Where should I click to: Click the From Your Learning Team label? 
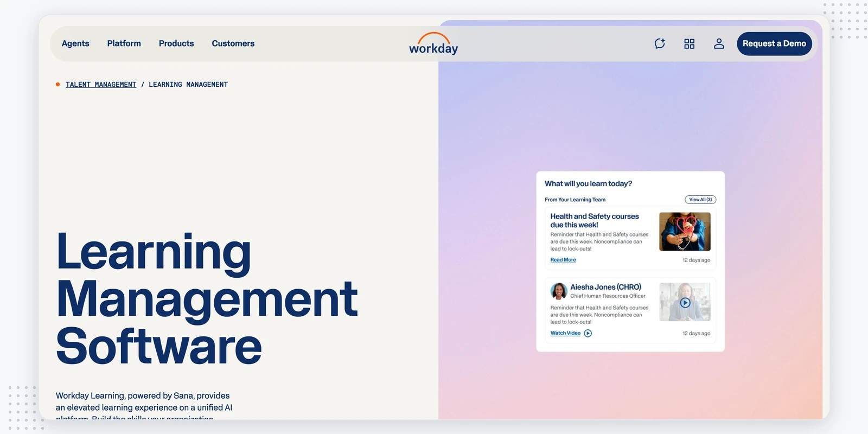click(575, 200)
